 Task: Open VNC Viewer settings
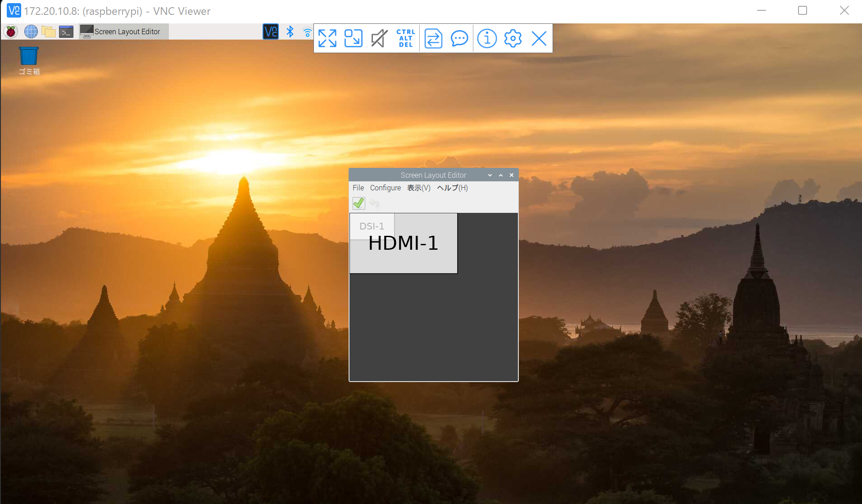[x=513, y=38]
